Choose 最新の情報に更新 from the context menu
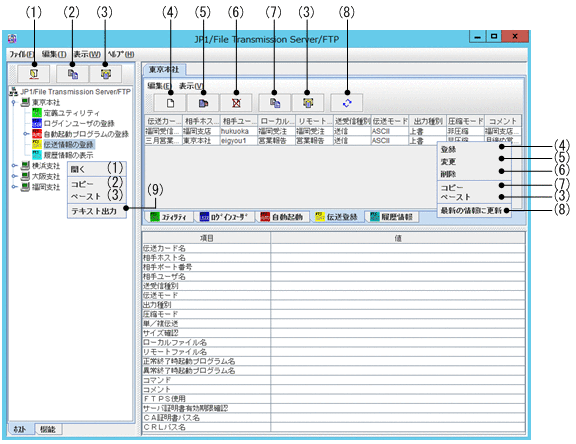 click(474, 210)
